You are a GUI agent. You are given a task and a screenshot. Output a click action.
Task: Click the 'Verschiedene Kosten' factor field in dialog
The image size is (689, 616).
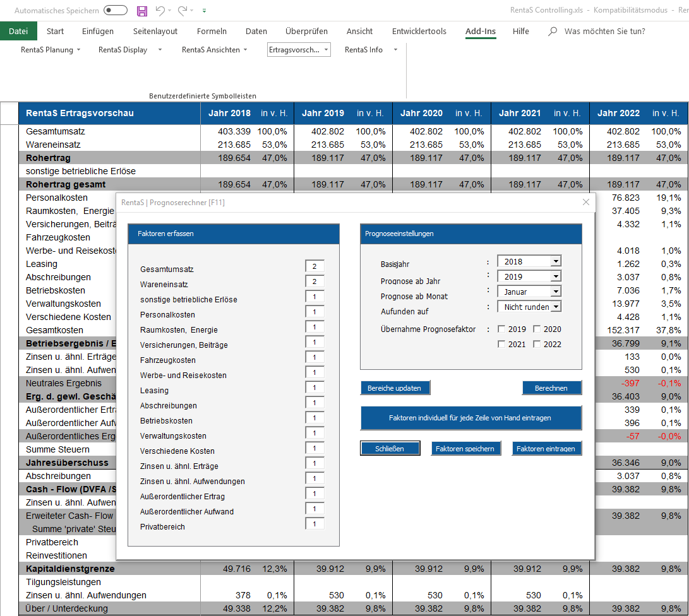click(x=315, y=448)
